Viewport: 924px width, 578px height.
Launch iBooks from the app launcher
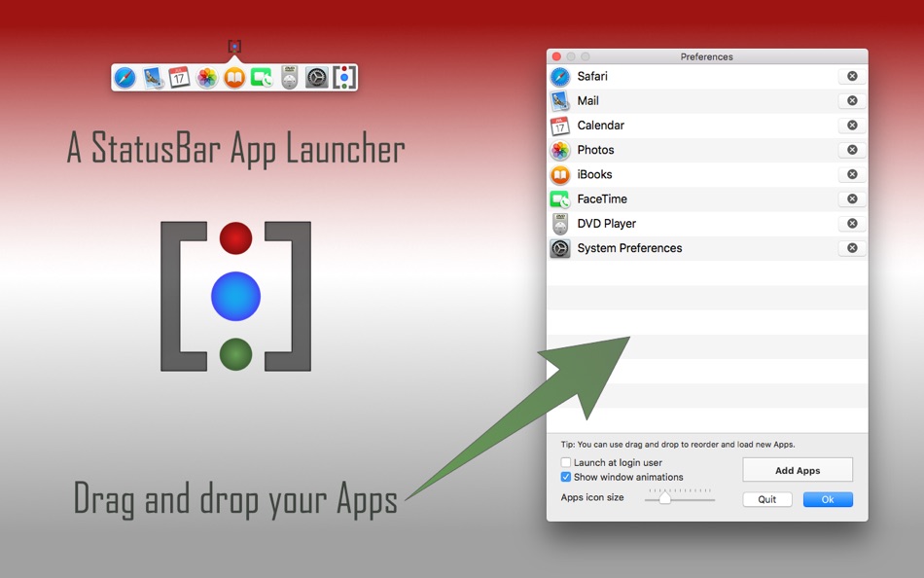(233, 77)
